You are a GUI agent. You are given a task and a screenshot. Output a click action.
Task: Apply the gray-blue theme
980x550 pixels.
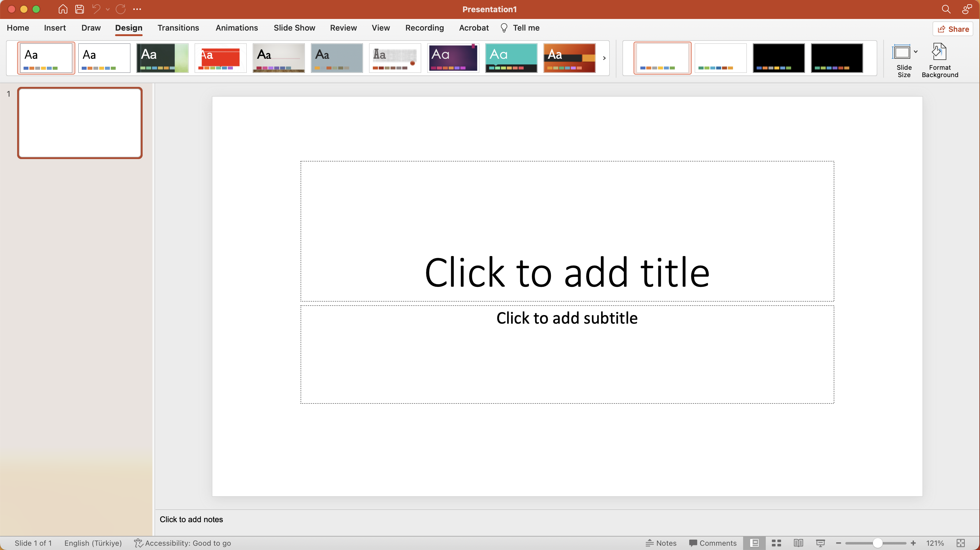pos(337,58)
